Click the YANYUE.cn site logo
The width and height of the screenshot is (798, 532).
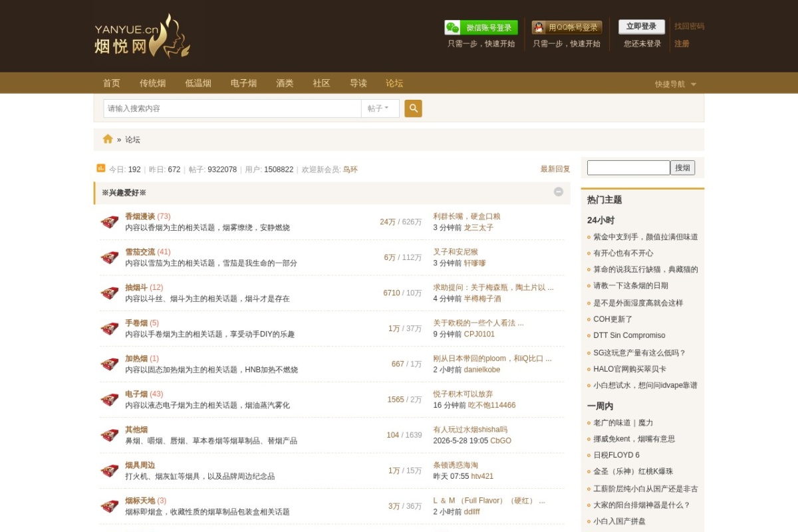(x=142, y=37)
